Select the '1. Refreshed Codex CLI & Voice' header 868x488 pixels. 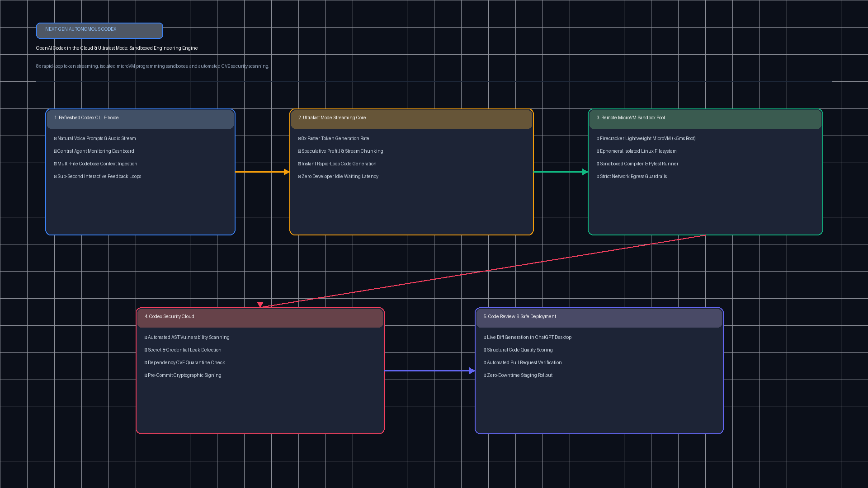140,119
